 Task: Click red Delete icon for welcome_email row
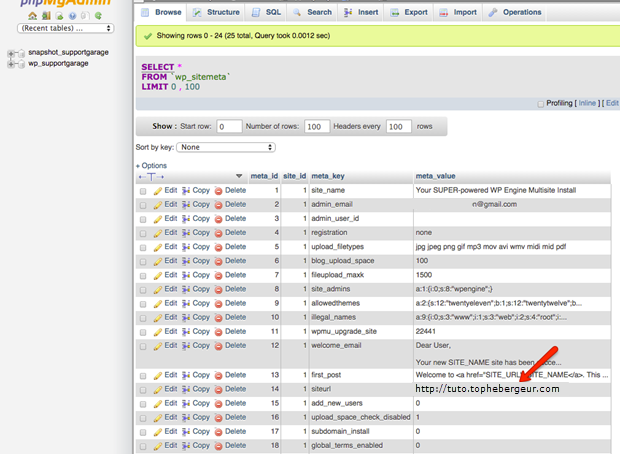point(218,346)
